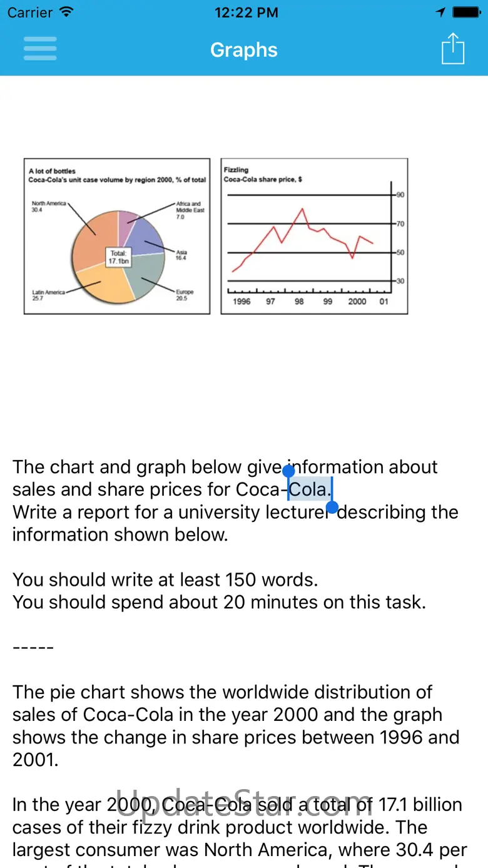Tap the 'A lot of bottles' chart title

pos(53,171)
